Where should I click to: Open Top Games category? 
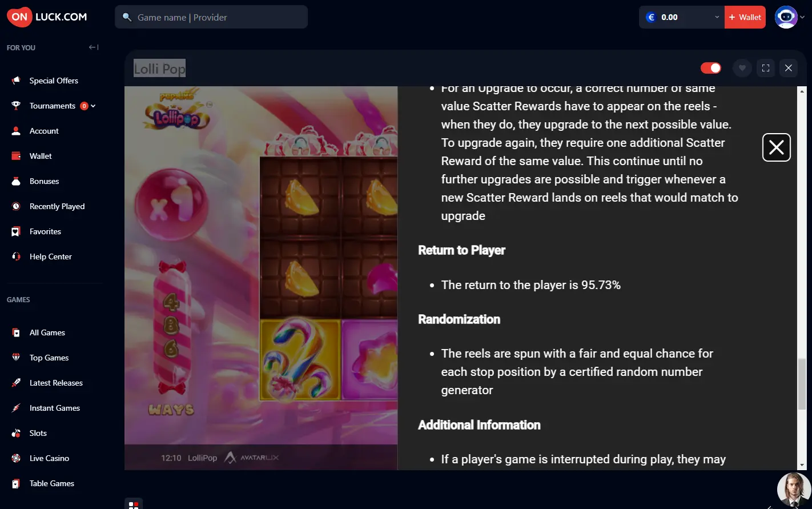coord(49,358)
